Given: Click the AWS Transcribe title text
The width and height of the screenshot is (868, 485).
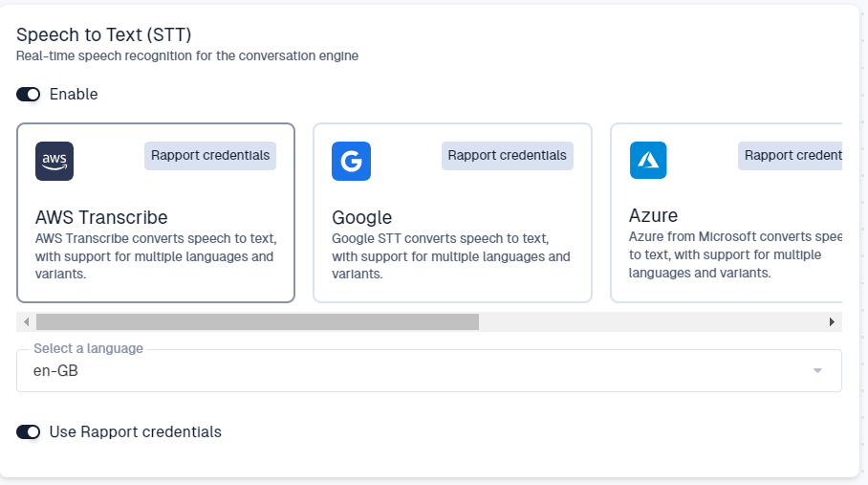Looking at the screenshot, I should point(101,217).
